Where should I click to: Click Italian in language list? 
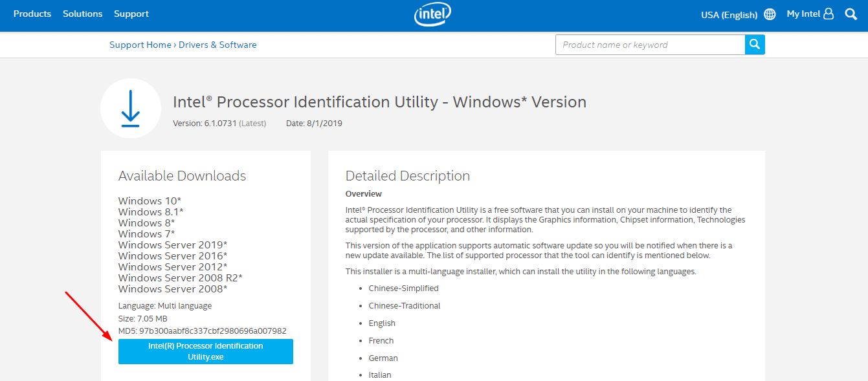(380, 375)
